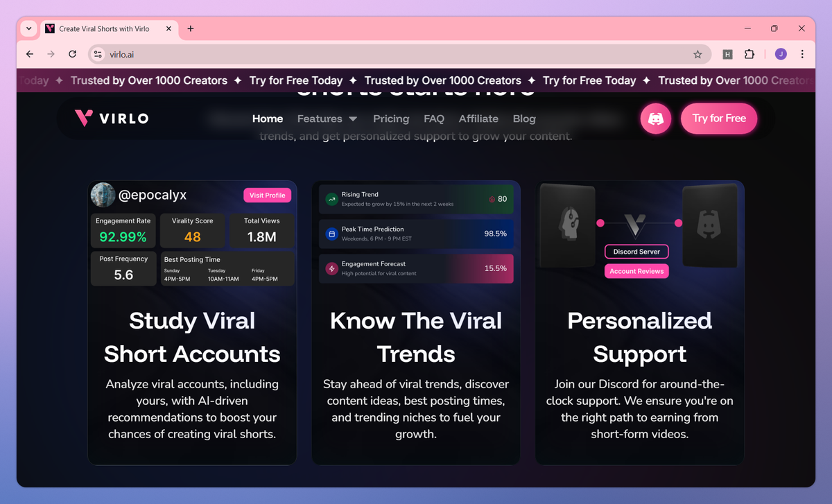Click the Try for Free button
The image size is (832, 504).
point(719,119)
